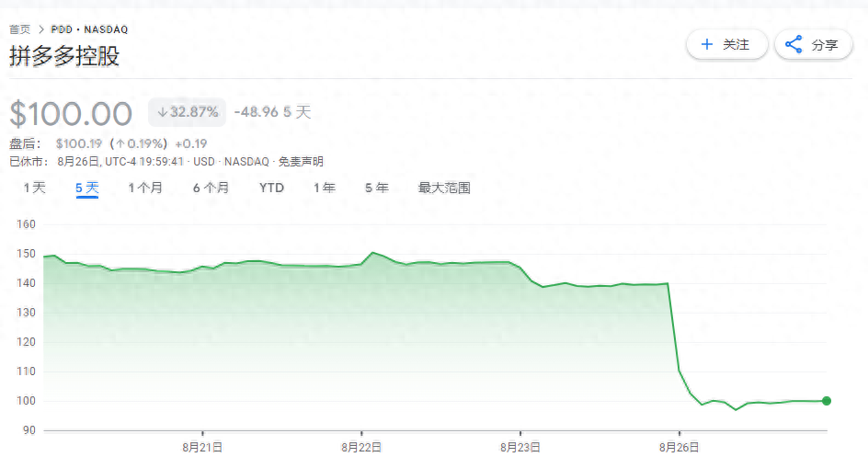
Task: Select the YTD range tab
Action: (x=271, y=188)
